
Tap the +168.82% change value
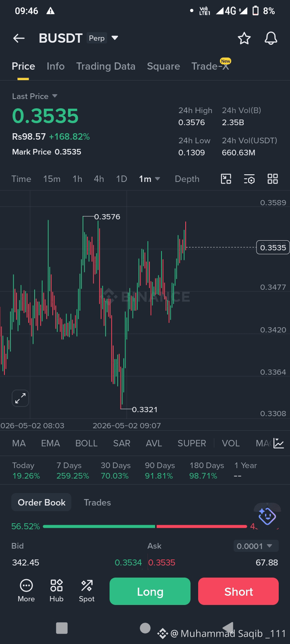(x=69, y=136)
